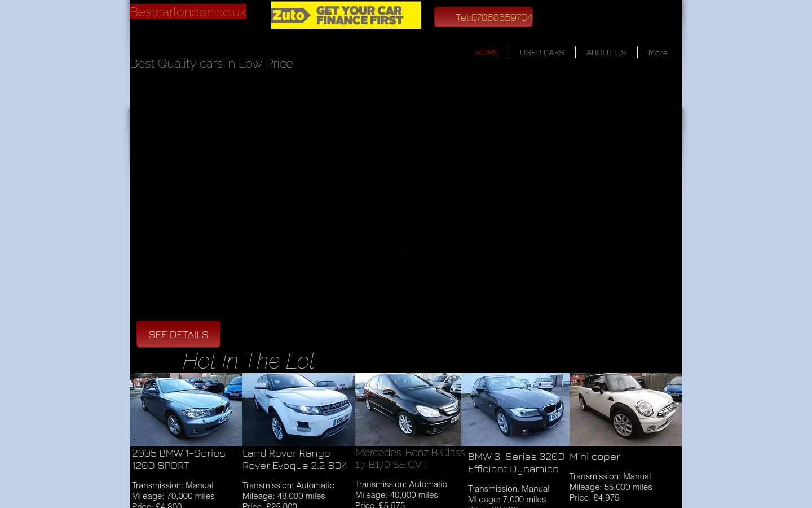
Task: Click Mileage: 48,000 miles text
Action: click(284, 496)
